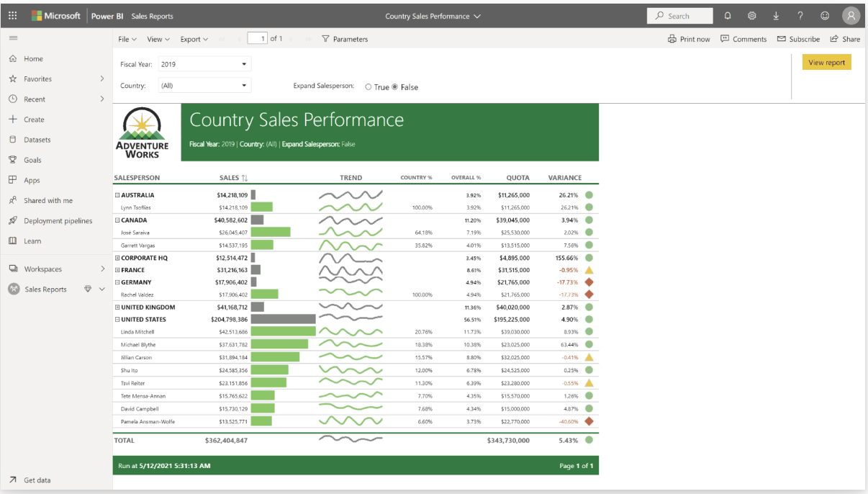The width and height of the screenshot is (868, 494).
Task: Select the True option for Expand Salesperson
Action: (369, 86)
